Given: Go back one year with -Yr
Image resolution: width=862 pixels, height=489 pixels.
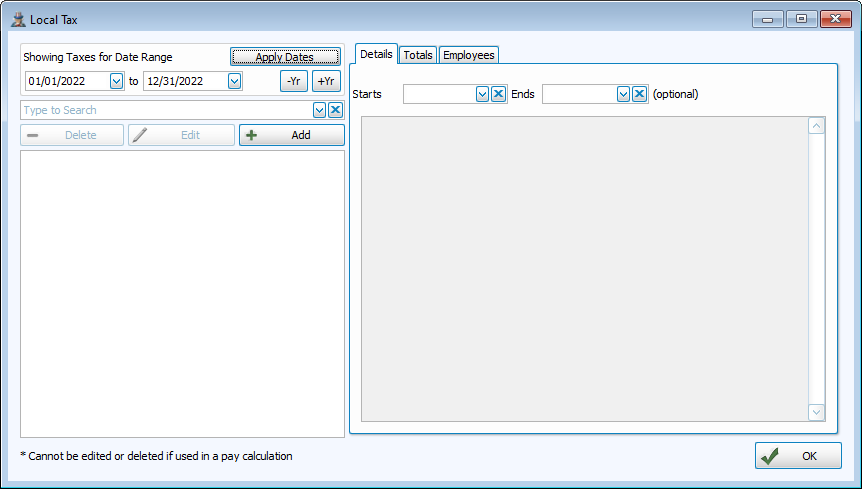Looking at the screenshot, I should [294, 82].
